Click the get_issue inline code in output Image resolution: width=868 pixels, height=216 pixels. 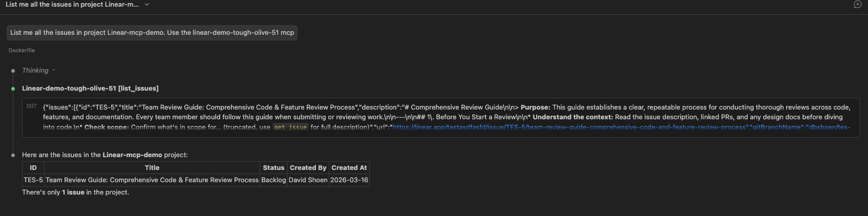290,127
